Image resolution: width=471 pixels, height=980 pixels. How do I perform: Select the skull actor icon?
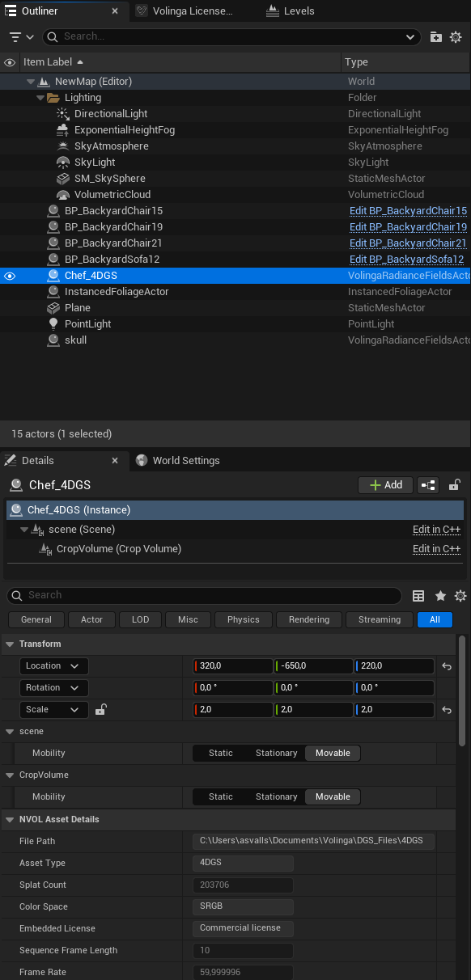click(53, 340)
